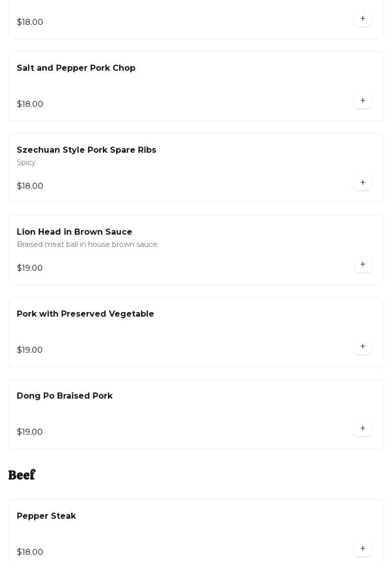Select the $19.00 price of Lion Head
This screenshot has width=392, height=561.
pyautogui.click(x=30, y=268)
